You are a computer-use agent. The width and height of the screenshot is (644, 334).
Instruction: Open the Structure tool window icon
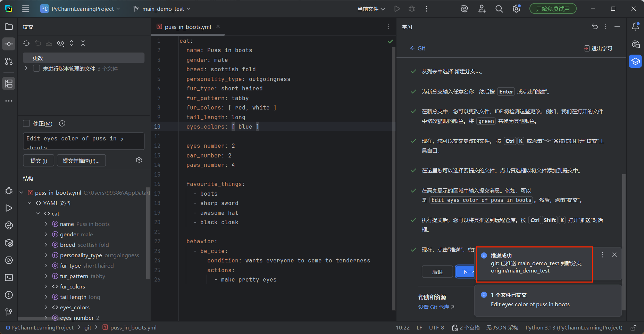tap(9, 83)
